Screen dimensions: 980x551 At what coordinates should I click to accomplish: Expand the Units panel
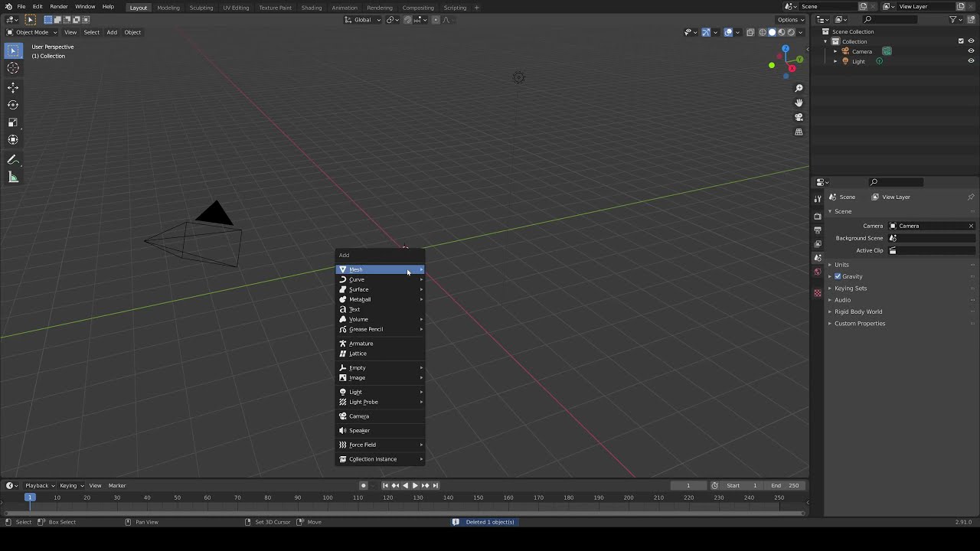tap(841, 265)
